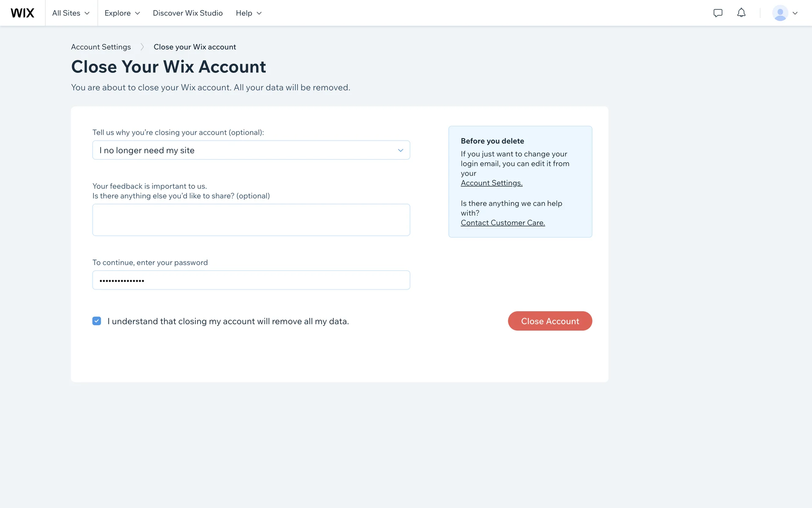Screen dimensions: 812x508
Task: Open the Contact Customer Care link
Action: pyautogui.click(x=502, y=223)
